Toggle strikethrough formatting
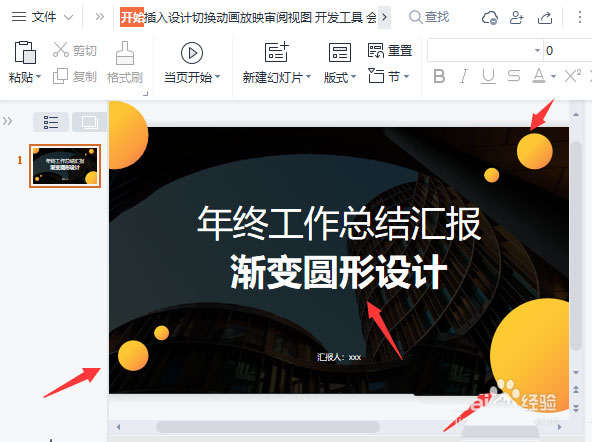This screenshot has height=442, width=592. pyautogui.click(x=513, y=77)
